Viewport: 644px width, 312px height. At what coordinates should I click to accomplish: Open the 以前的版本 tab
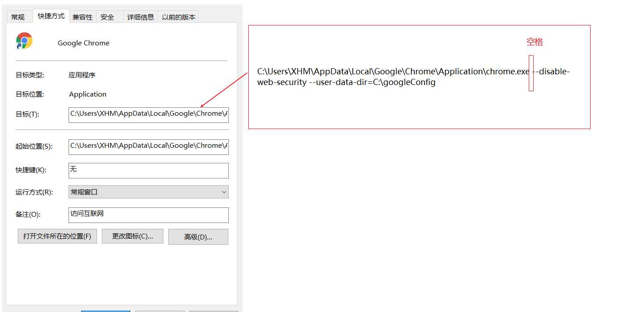coord(178,17)
